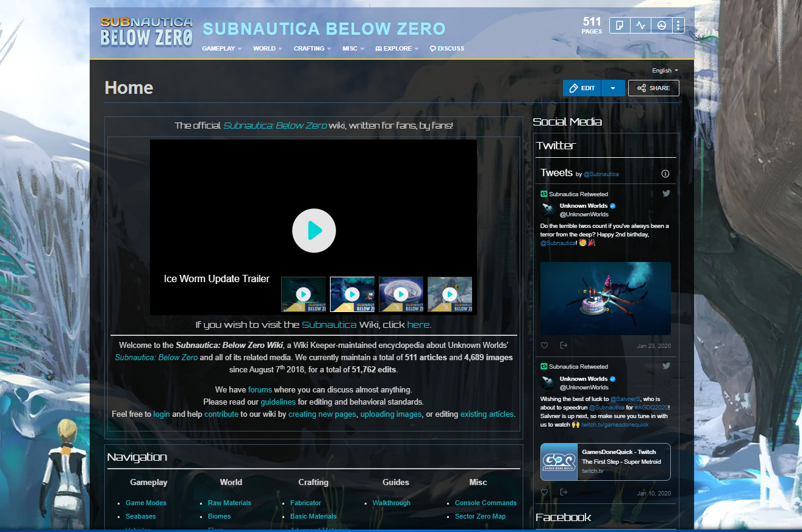Expand the Gameplay navigation dropdown
This screenshot has width=802, height=532.
(222, 48)
